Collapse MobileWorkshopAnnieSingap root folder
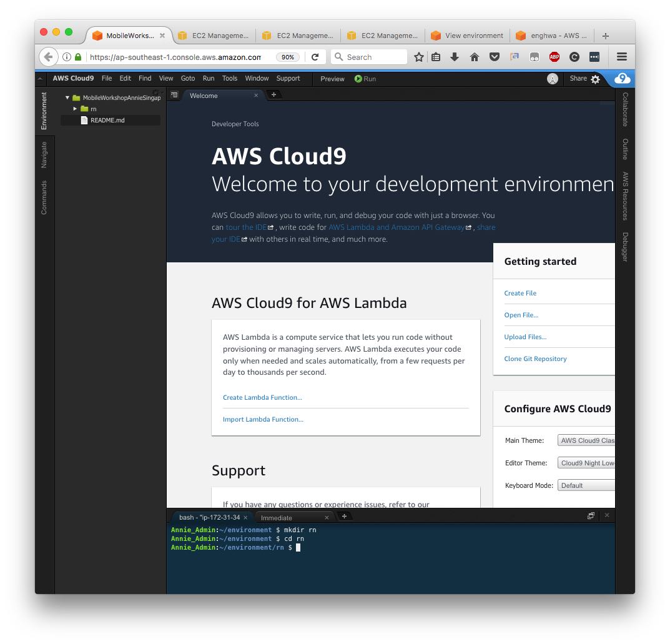The image size is (670, 644). click(x=67, y=97)
